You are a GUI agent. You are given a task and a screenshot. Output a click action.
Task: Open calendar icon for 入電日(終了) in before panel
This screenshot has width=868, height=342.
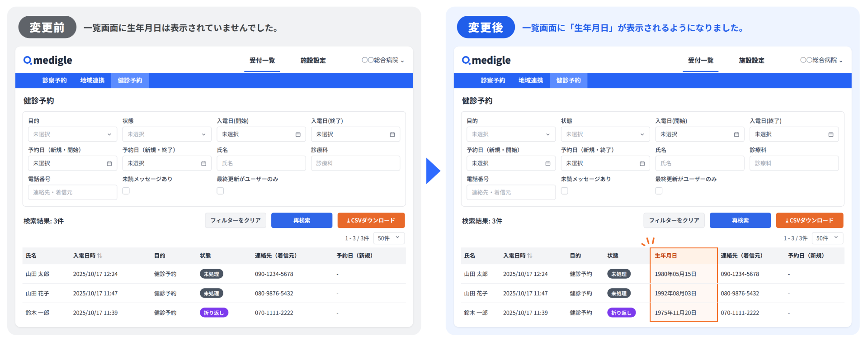click(392, 134)
